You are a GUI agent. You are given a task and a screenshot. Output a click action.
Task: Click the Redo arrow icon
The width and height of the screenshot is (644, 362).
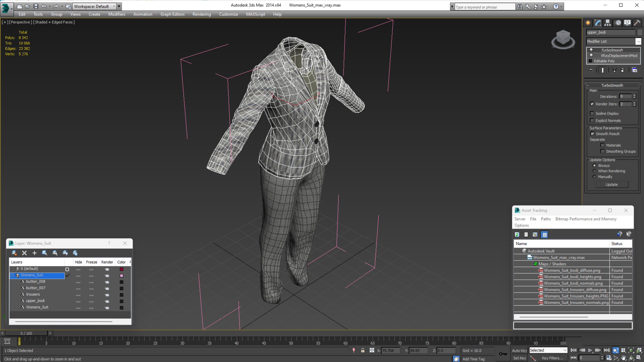point(56,6)
